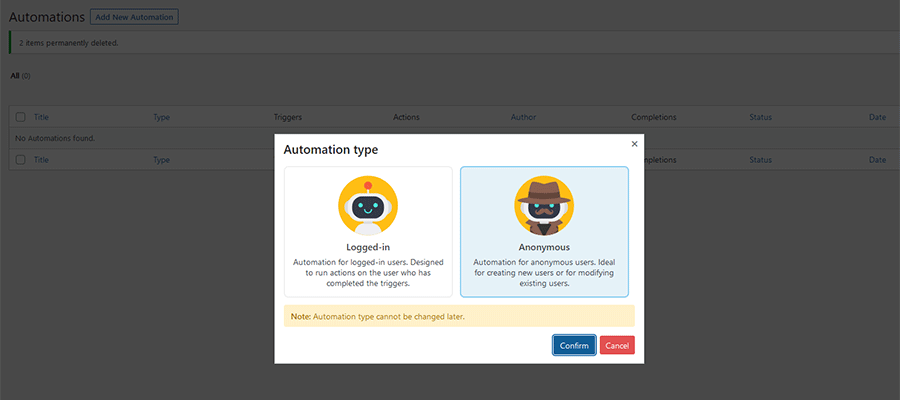Click the yellow note about automation type
Image resolution: width=900 pixels, height=400 pixels.
click(459, 316)
